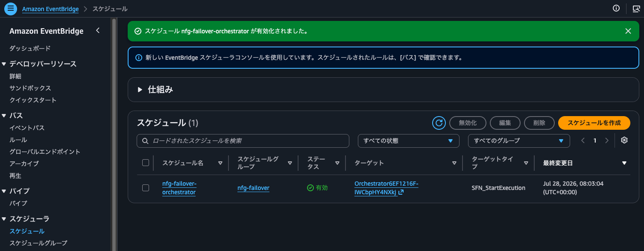Collapse the デベロッパーリソース sidebar section
Image resolution: width=644 pixels, height=251 pixels.
[4, 64]
